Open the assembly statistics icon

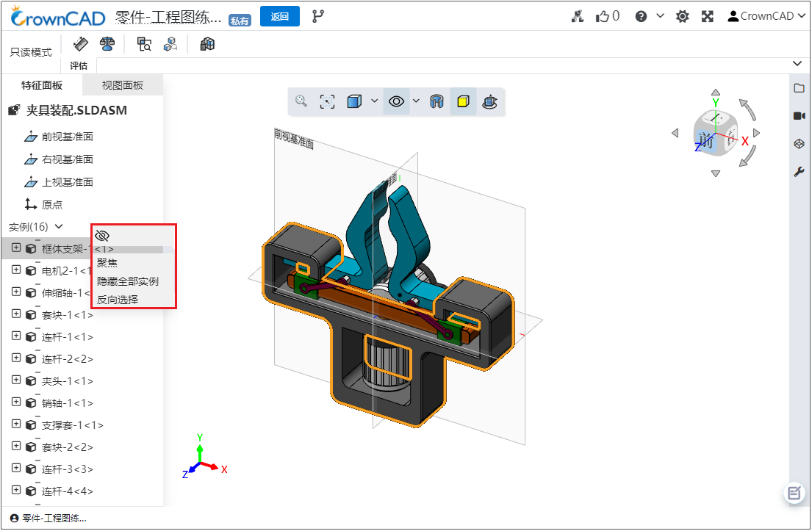[207, 44]
